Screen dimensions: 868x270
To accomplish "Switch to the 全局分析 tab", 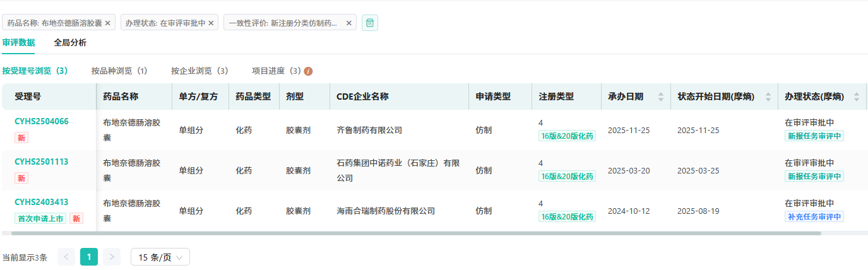I will (x=70, y=43).
